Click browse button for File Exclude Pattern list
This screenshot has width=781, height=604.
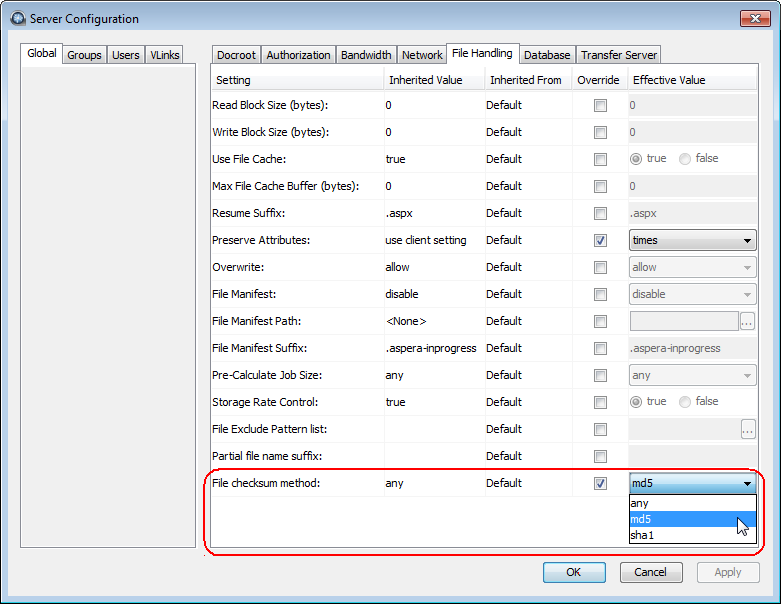748,429
